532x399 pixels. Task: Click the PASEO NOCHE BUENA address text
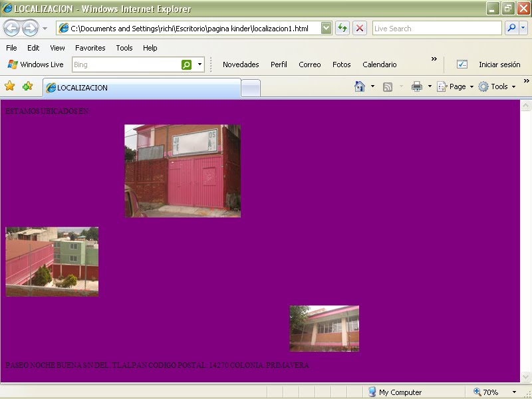point(157,365)
